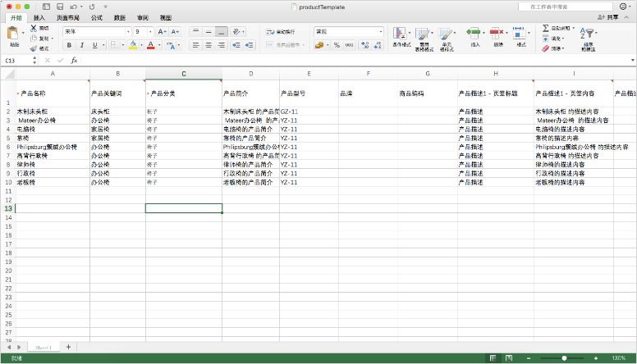
Task: Open the 公式 (Formulas) ribbon tab
Action: point(97,16)
